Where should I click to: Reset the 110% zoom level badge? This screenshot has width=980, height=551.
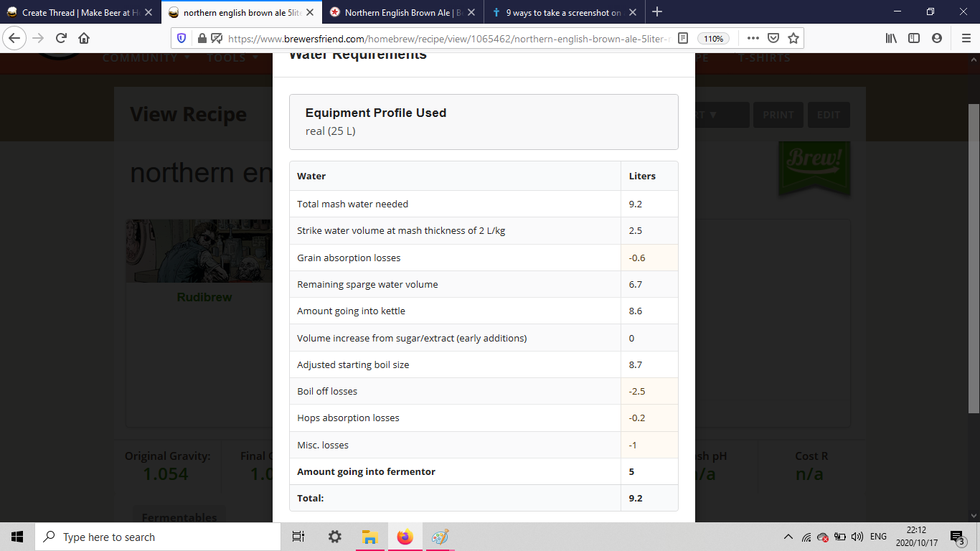[713, 39]
